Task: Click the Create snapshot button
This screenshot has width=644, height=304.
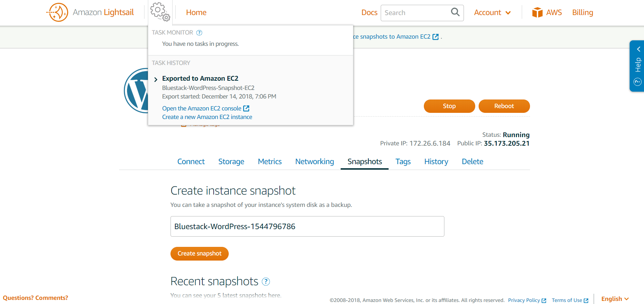Action: click(x=200, y=254)
